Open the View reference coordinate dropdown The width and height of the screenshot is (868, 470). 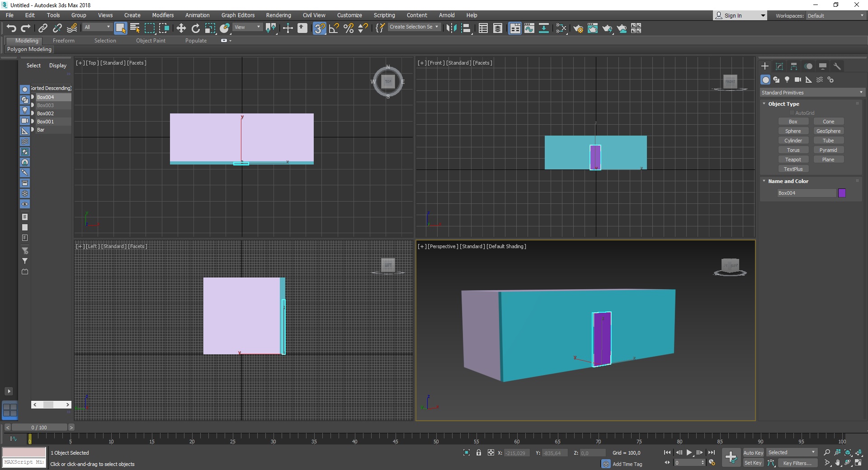click(x=247, y=27)
